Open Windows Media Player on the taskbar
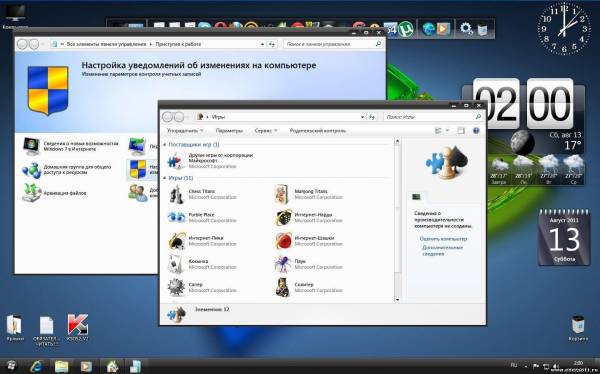 coord(86,366)
